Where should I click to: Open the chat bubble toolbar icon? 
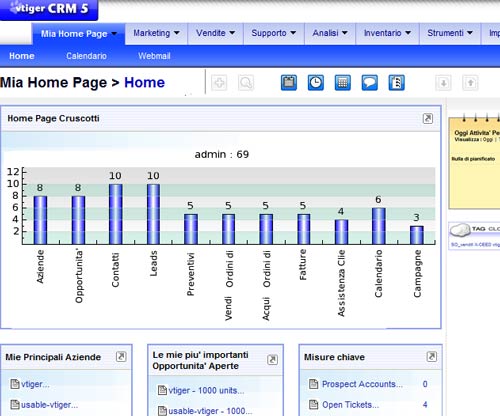(370, 83)
